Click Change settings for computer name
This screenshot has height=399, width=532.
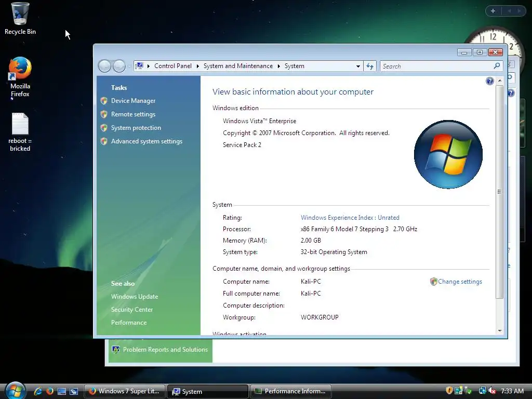(460, 282)
